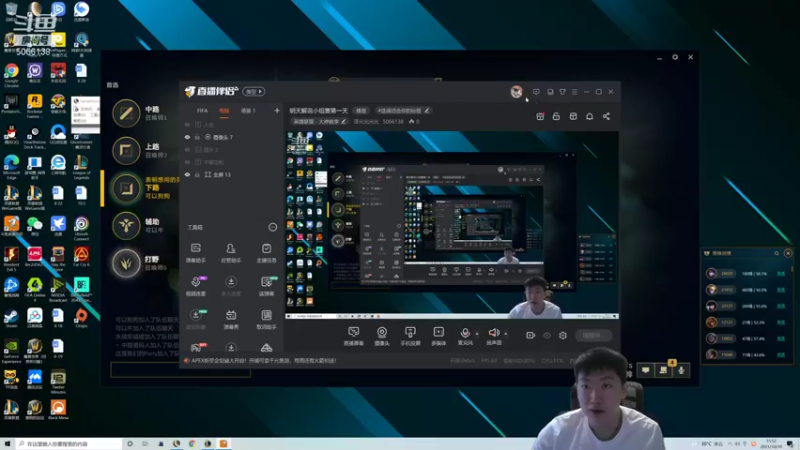Add a screen capture source (直播屏幕)
The image size is (800, 450).
[353, 336]
